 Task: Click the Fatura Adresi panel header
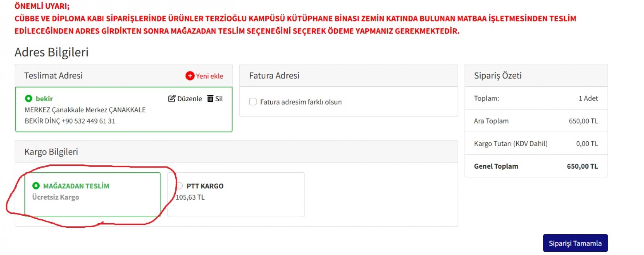tap(274, 75)
